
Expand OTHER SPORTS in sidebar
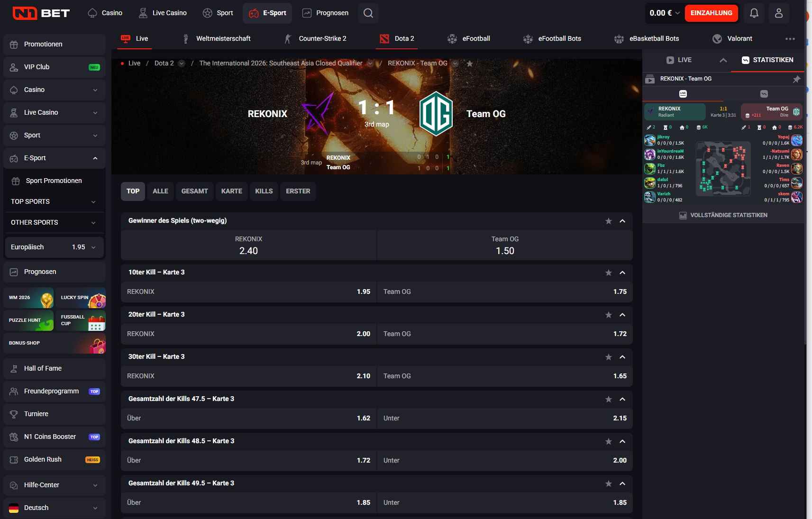pyautogui.click(x=54, y=222)
